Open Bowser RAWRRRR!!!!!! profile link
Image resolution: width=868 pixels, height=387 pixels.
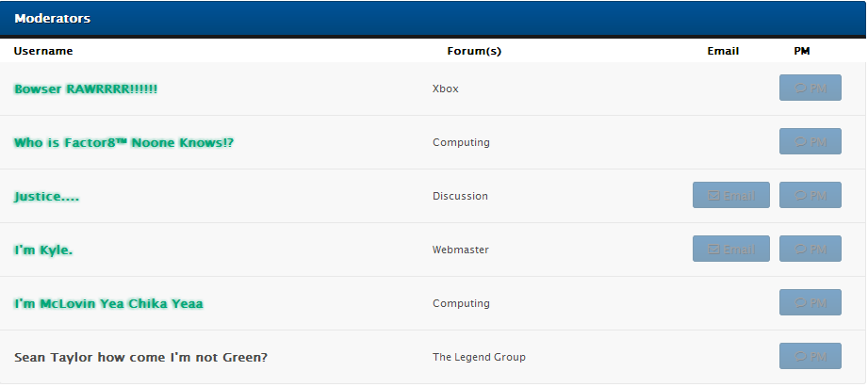(86, 89)
